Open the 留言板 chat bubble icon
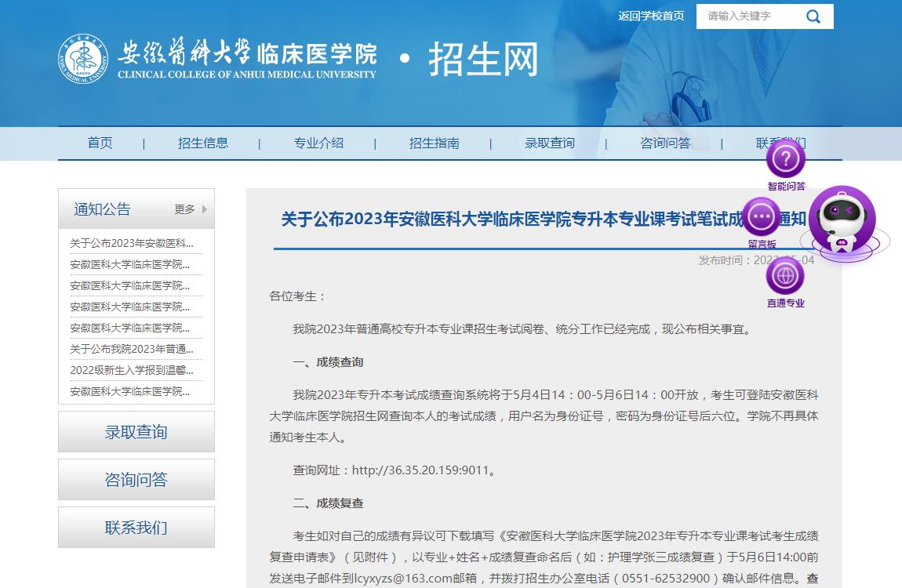Image resolution: width=902 pixels, height=588 pixels. coord(762,216)
